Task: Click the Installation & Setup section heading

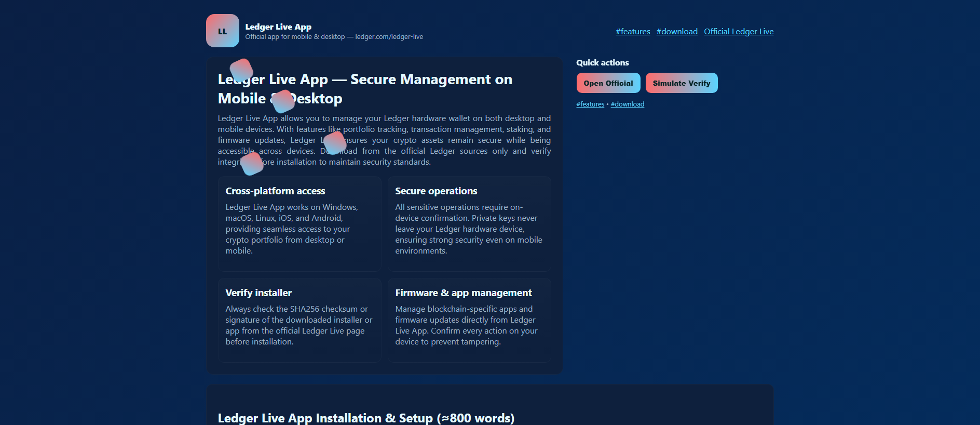Action: (x=366, y=418)
